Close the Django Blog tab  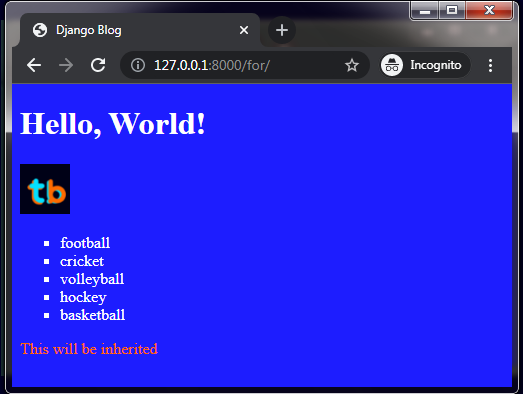point(244,30)
